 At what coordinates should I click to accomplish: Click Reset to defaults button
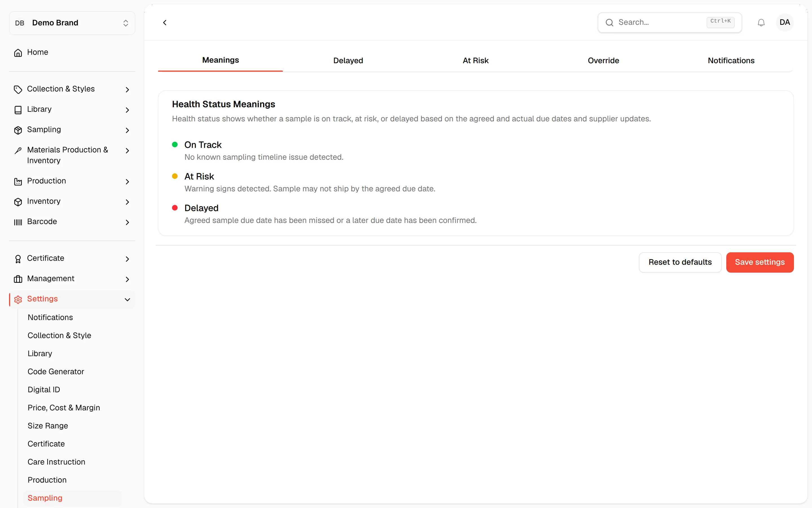pos(680,262)
